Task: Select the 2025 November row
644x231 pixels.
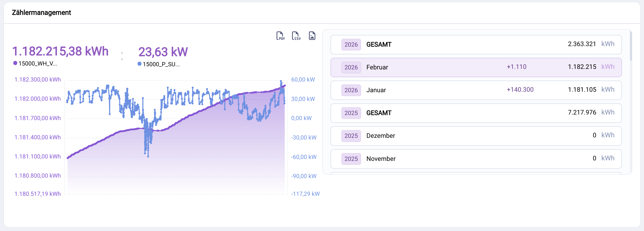Action: (476, 159)
